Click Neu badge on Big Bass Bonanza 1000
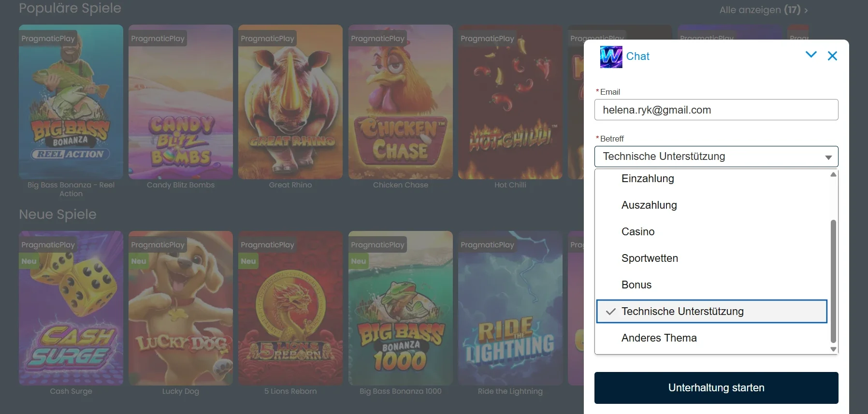 [x=359, y=261]
